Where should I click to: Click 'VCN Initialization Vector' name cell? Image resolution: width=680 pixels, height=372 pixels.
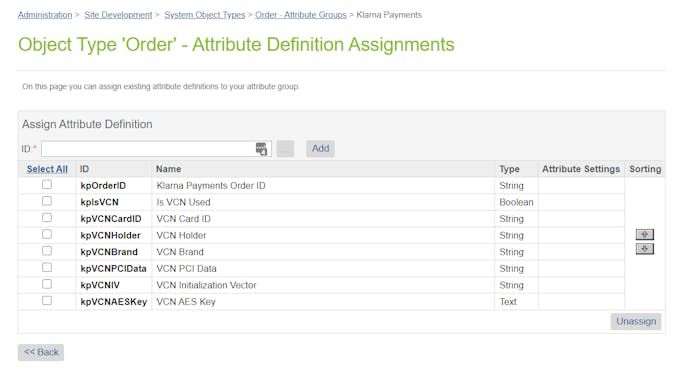pyautogui.click(x=206, y=285)
